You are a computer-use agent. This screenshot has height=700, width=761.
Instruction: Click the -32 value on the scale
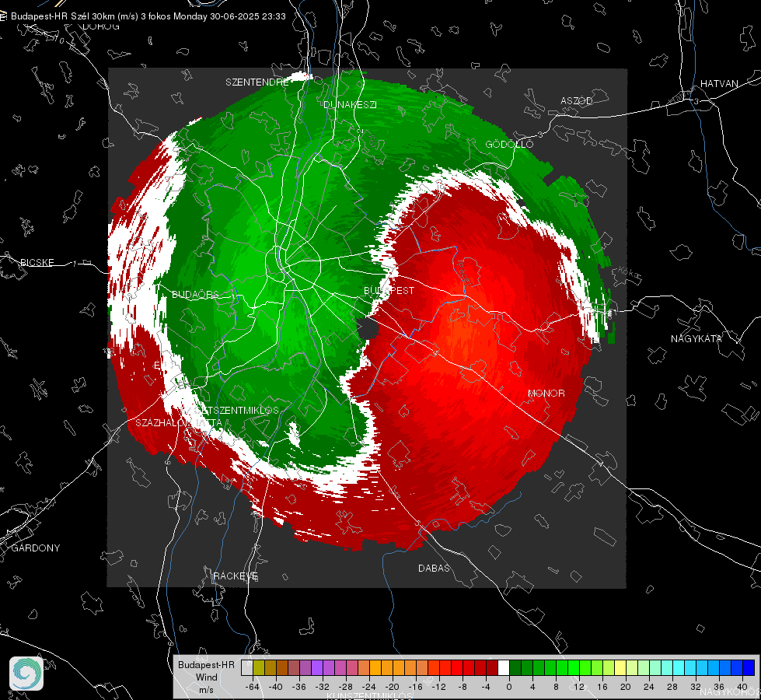[323, 687]
